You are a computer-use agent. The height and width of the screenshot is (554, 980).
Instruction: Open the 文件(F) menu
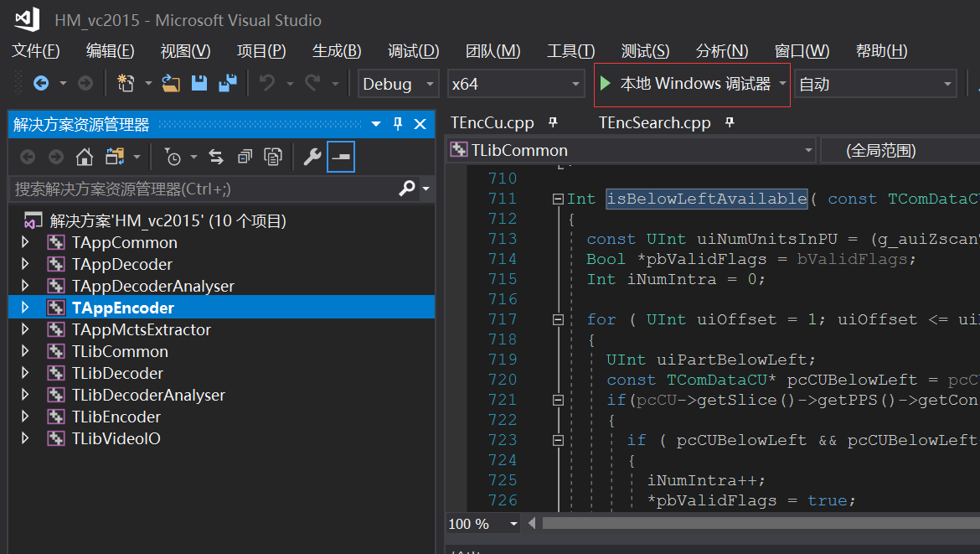36,50
